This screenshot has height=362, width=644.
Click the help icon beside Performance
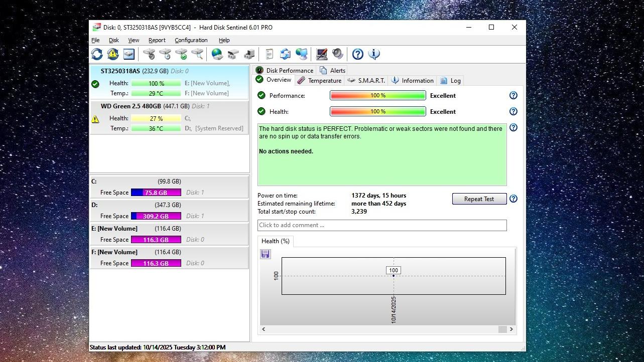(x=513, y=95)
